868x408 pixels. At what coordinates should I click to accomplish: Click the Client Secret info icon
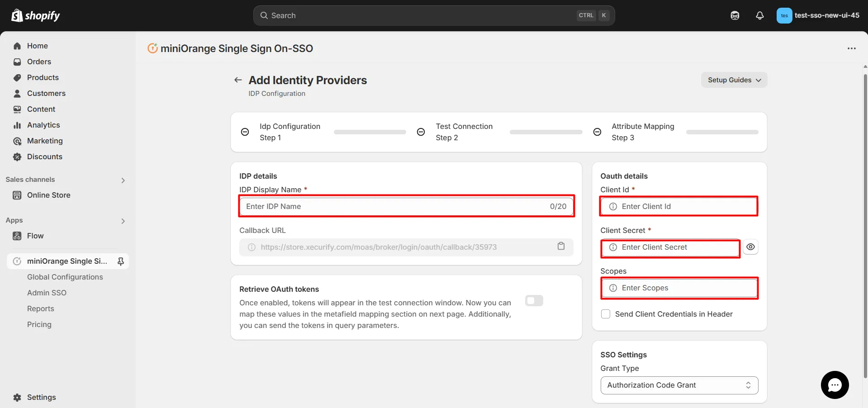(613, 247)
